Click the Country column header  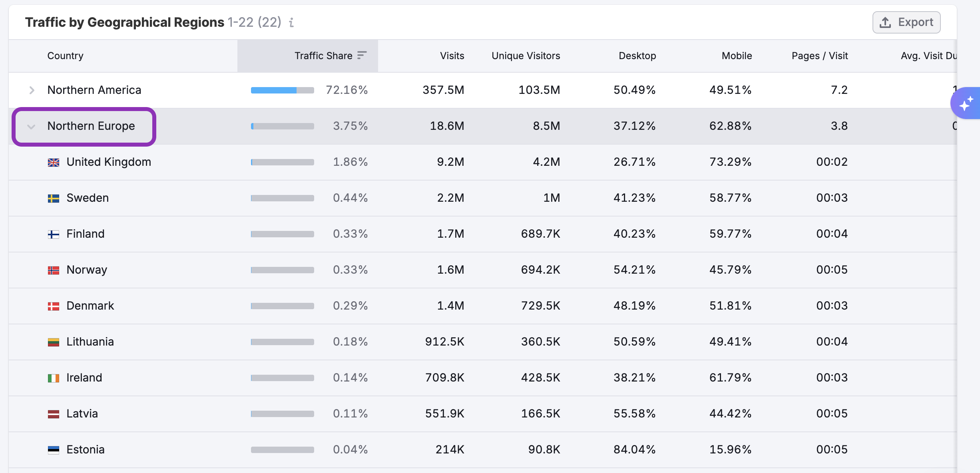coord(65,56)
